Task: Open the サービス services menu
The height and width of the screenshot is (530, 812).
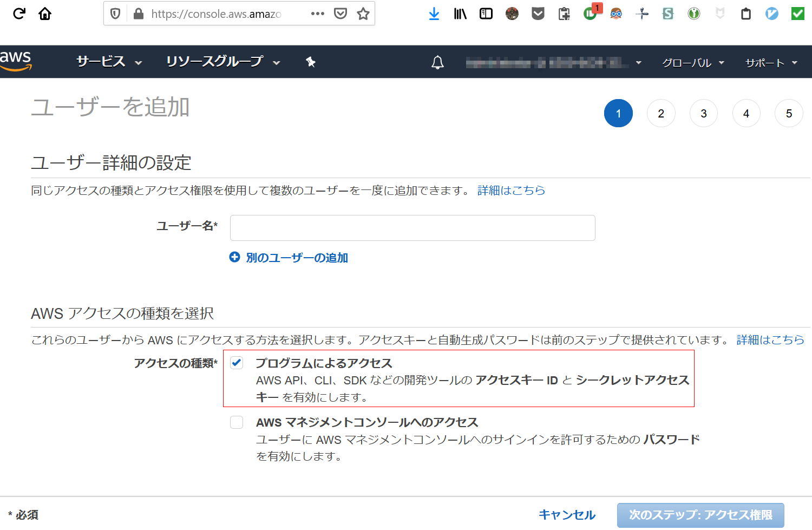Action: pyautogui.click(x=109, y=62)
